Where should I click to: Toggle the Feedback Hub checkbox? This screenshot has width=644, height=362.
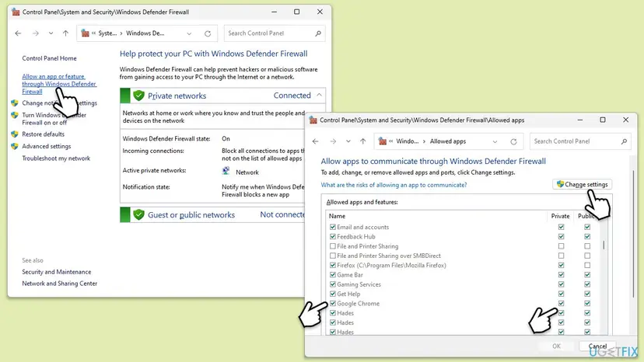333,236
